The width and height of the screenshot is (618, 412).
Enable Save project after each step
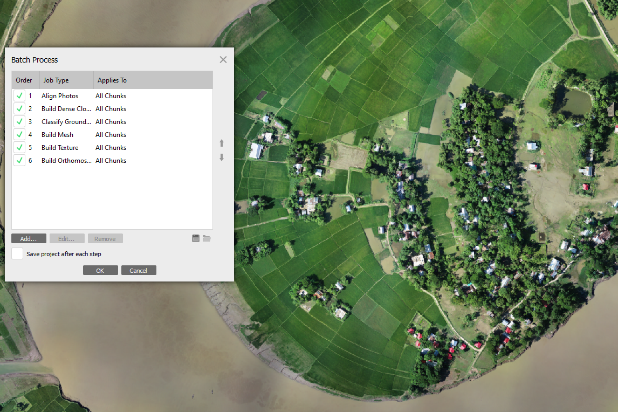(18, 254)
